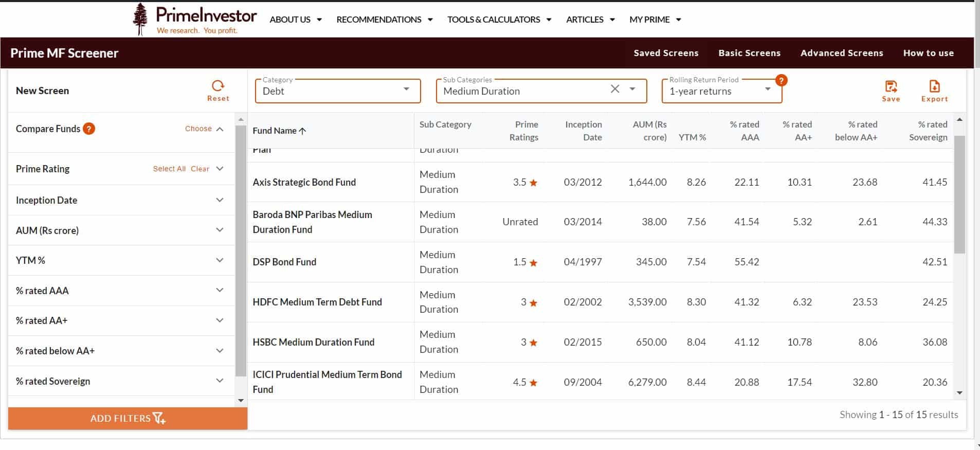The image size is (980, 450).
Task: Click Choose in Compare Funds
Action: 198,129
